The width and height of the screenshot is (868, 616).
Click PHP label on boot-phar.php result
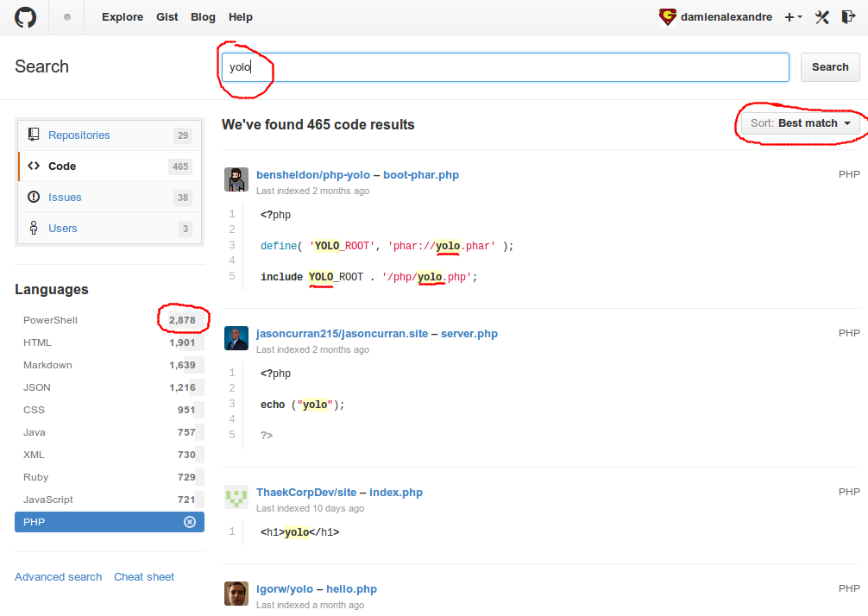pyautogui.click(x=849, y=174)
